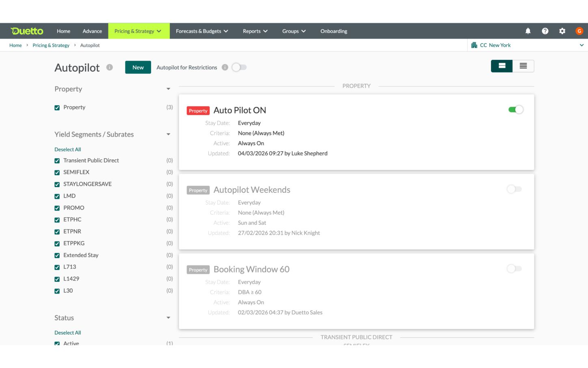Uncheck Transient Public Direct checkbox
Screen dimensions: 588x368
[57, 161]
